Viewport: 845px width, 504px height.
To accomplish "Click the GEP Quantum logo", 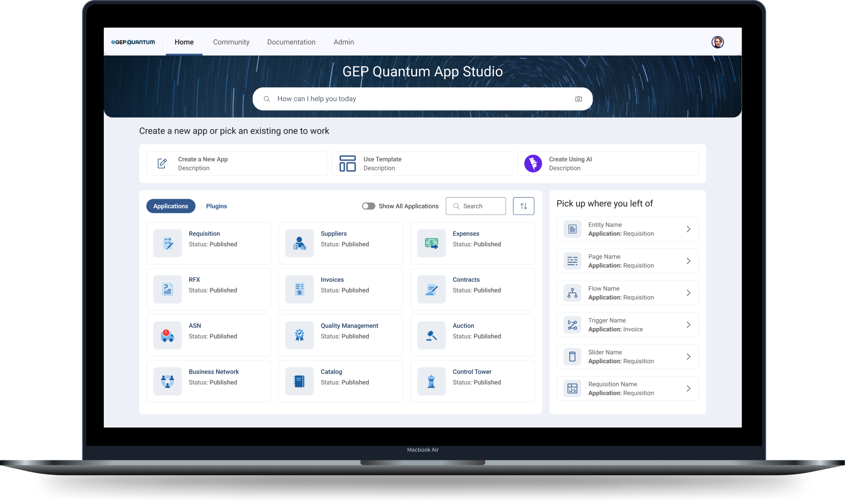I will pos(133,42).
